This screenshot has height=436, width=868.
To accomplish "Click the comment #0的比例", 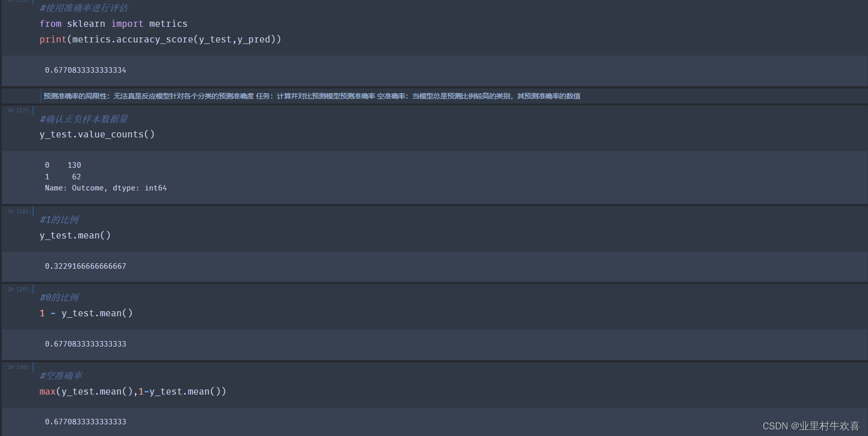I will (x=59, y=298).
